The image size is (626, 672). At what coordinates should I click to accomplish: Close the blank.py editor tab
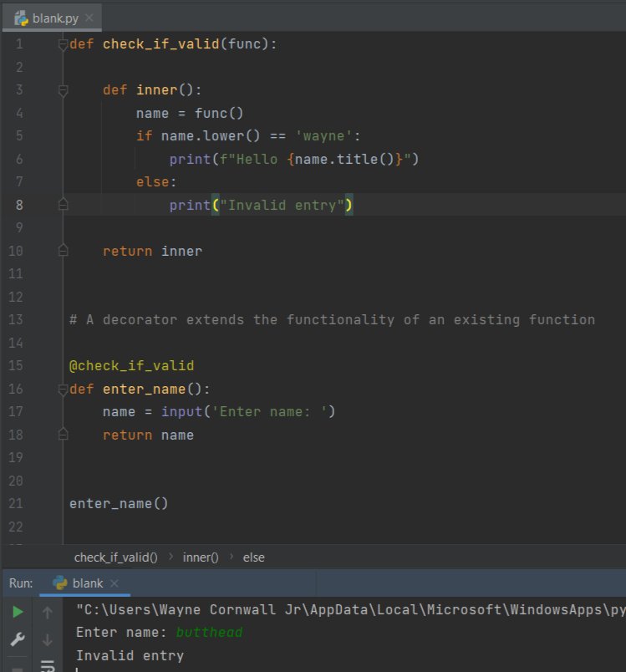coord(89,18)
